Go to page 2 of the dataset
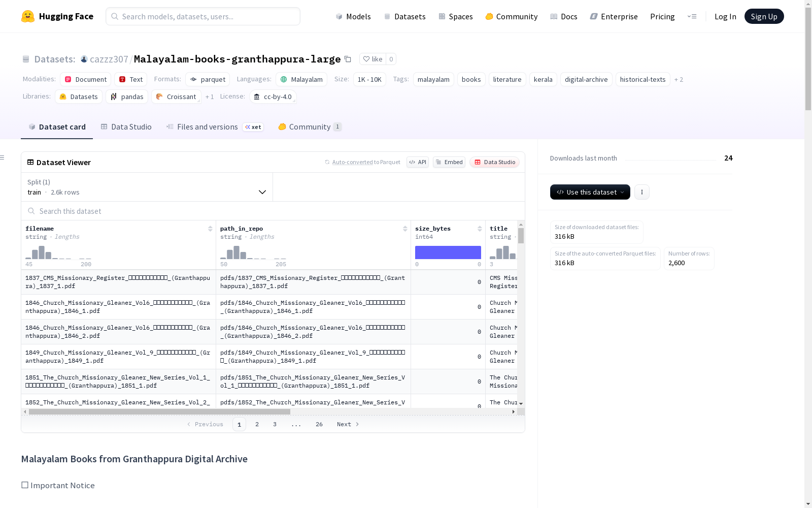The height and width of the screenshot is (508, 812). (257, 424)
